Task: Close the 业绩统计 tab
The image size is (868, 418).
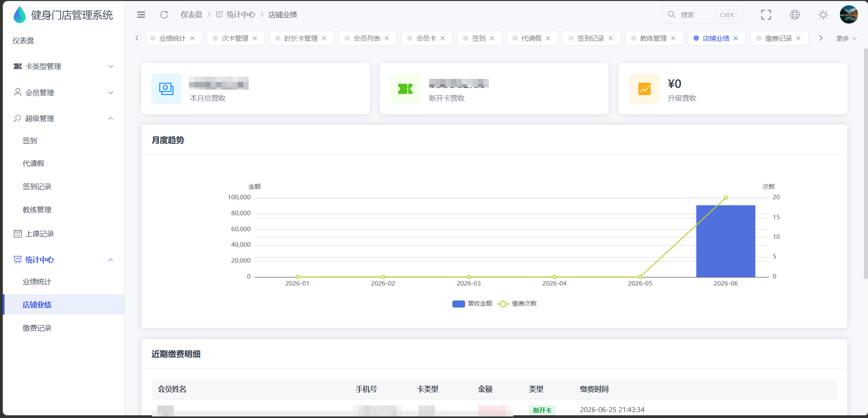Action: (192, 38)
